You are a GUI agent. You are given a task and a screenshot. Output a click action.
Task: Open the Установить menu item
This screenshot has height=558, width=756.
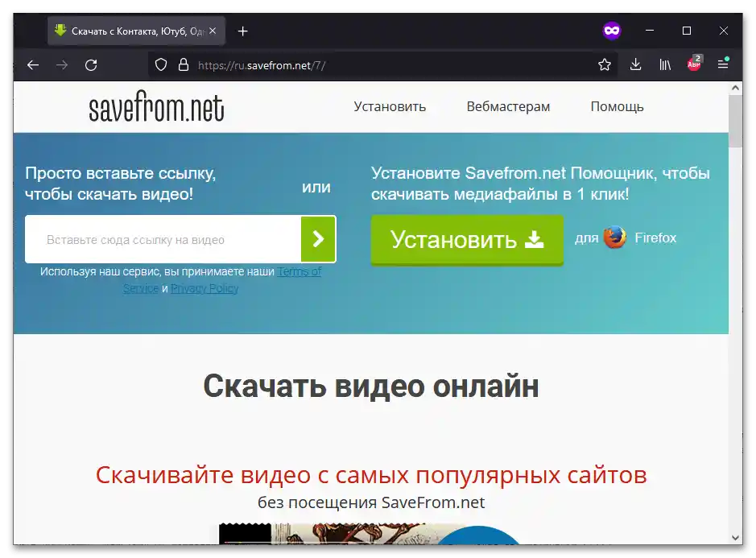[x=390, y=106]
